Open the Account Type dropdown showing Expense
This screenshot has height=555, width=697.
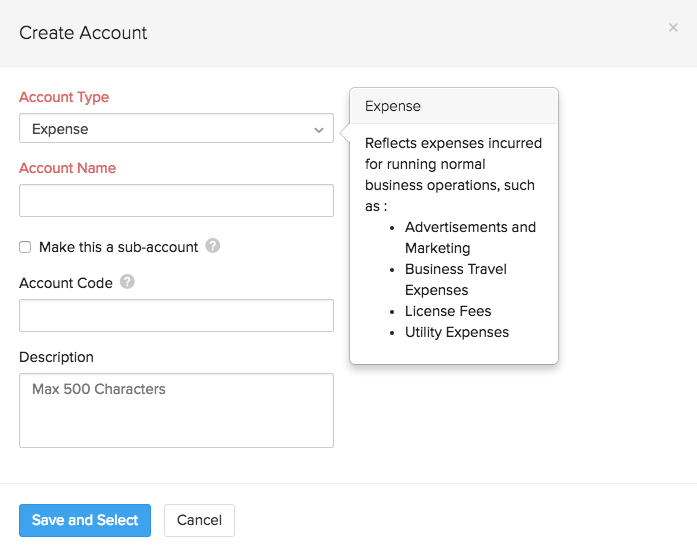[x=176, y=129]
